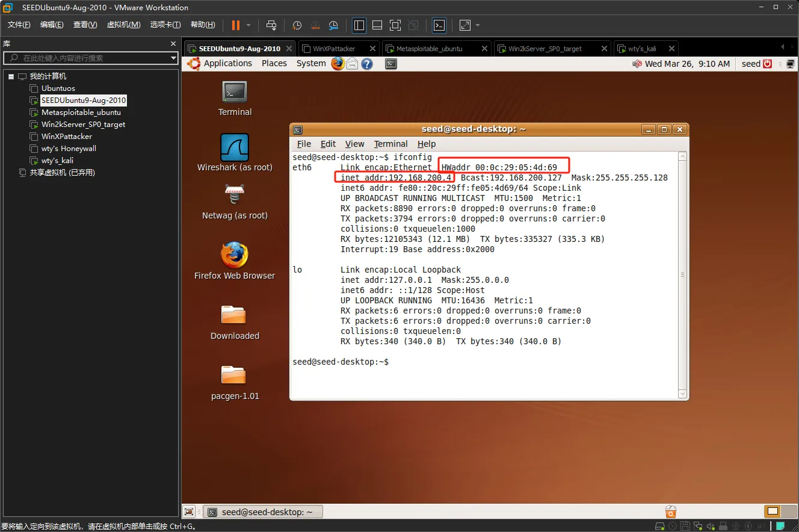Open the 编辑(E) menu
799x532 pixels.
(x=52, y=25)
